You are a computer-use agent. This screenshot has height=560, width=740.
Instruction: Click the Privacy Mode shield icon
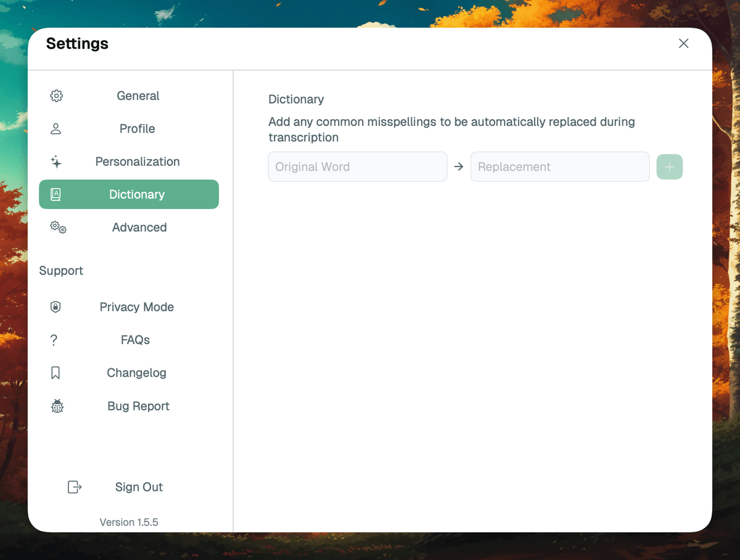tap(55, 307)
